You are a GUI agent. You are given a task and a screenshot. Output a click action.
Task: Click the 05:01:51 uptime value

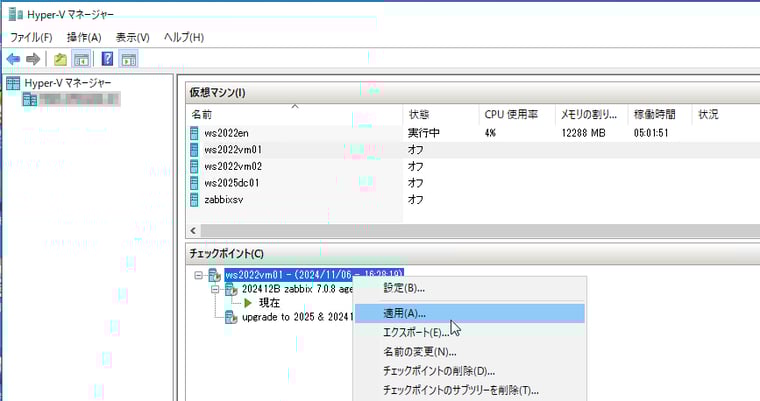(651, 133)
